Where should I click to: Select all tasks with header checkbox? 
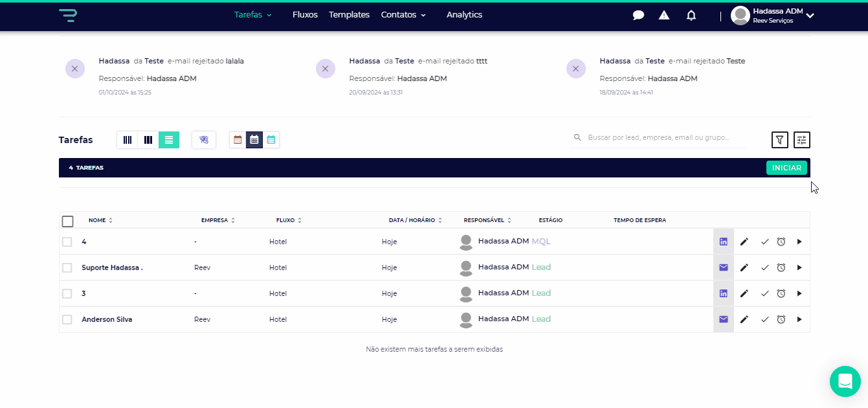tap(68, 221)
